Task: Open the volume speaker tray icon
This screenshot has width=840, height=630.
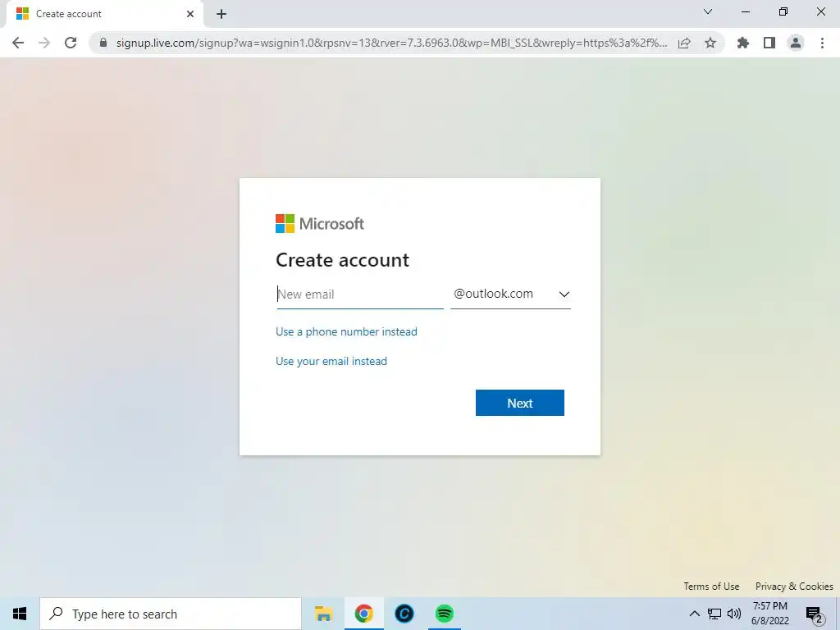Action: click(x=734, y=614)
